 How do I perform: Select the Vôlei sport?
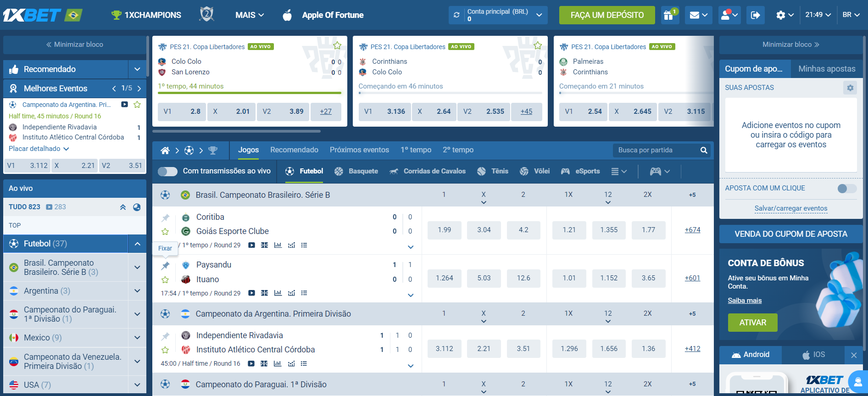pos(534,171)
